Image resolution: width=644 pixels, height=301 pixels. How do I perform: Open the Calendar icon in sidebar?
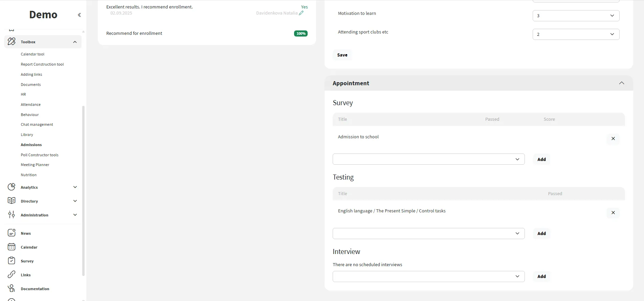[12, 247]
